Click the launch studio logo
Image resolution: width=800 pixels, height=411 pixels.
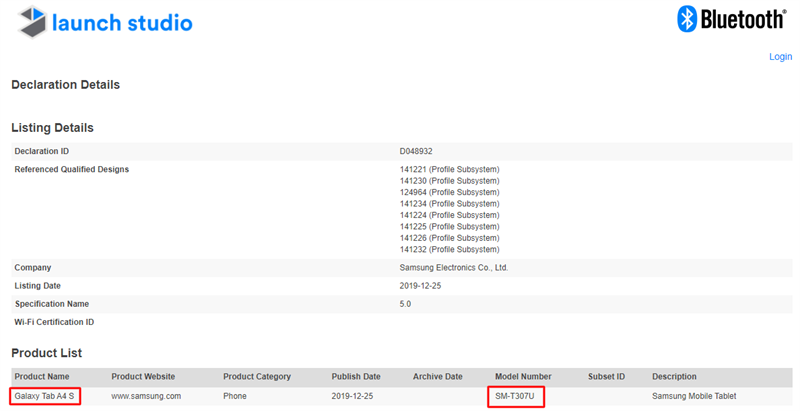[x=105, y=22]
